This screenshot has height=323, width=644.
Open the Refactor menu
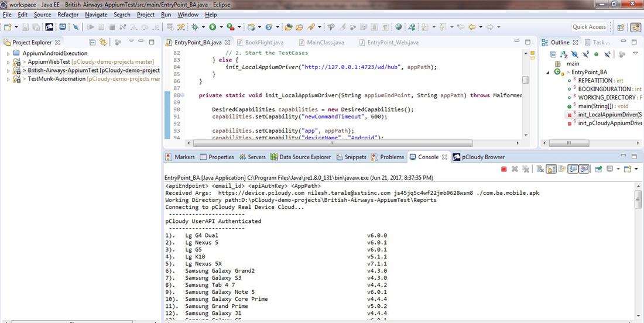click(x=68, y=15)
